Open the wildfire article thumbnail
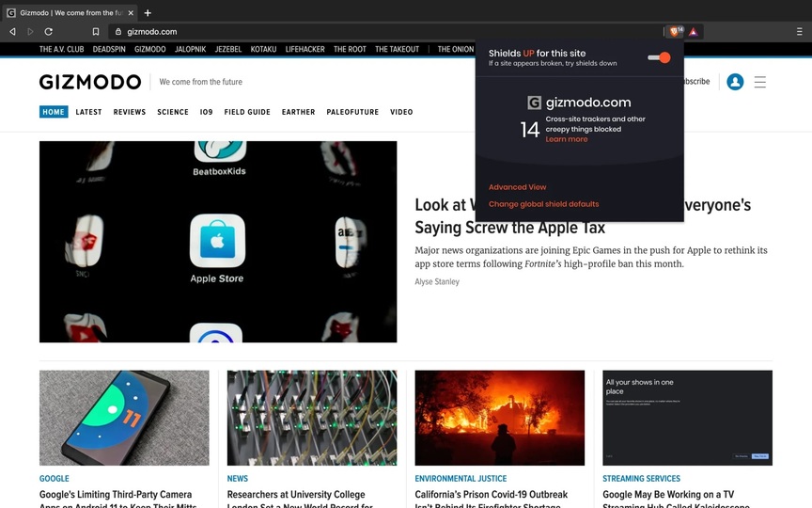Image resolution: width=812 pixels, height=508 pixels. [500, 418]
